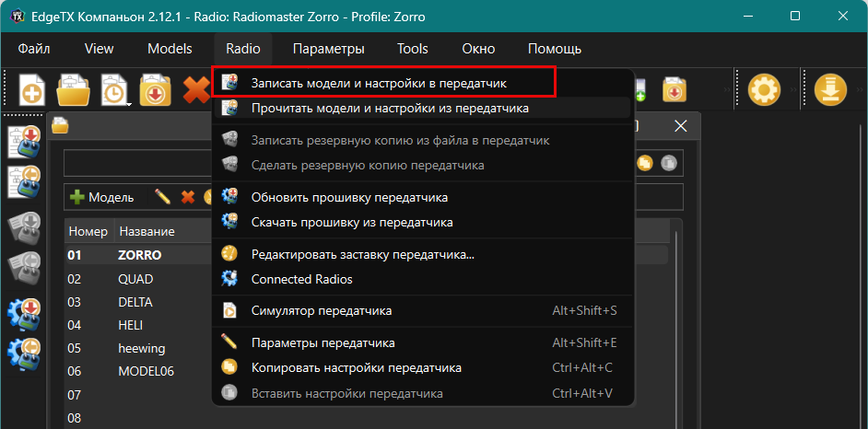The image size is (868, 429).
Task: Paste radio settings gray icon in model window
Action: 669,164
